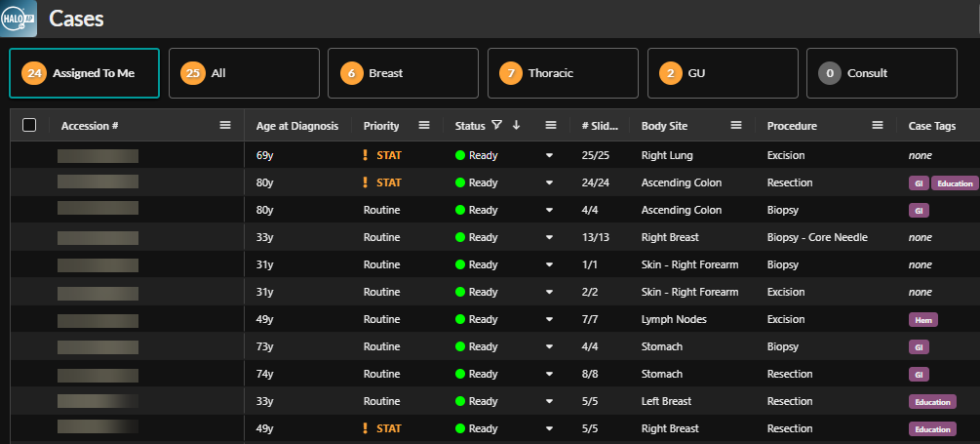The width and height of the screenshot is (980, 444).
Task: Click the Age at Diagnosis column header
Action: coord(296,126)
